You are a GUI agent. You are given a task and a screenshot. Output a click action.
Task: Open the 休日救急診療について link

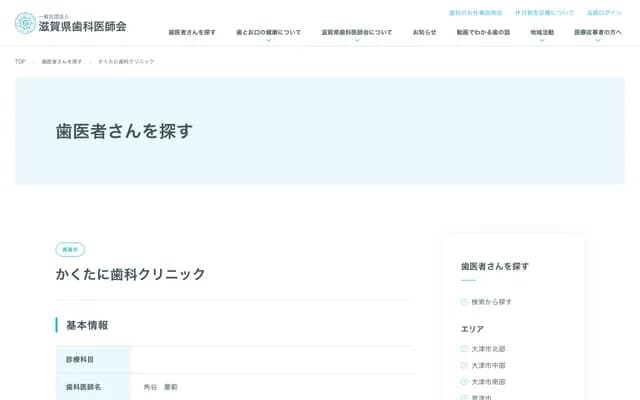coord(544,13)
